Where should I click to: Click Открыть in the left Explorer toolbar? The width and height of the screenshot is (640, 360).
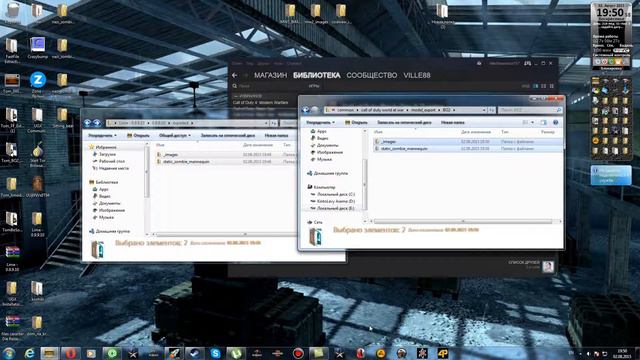pos(138,136)
